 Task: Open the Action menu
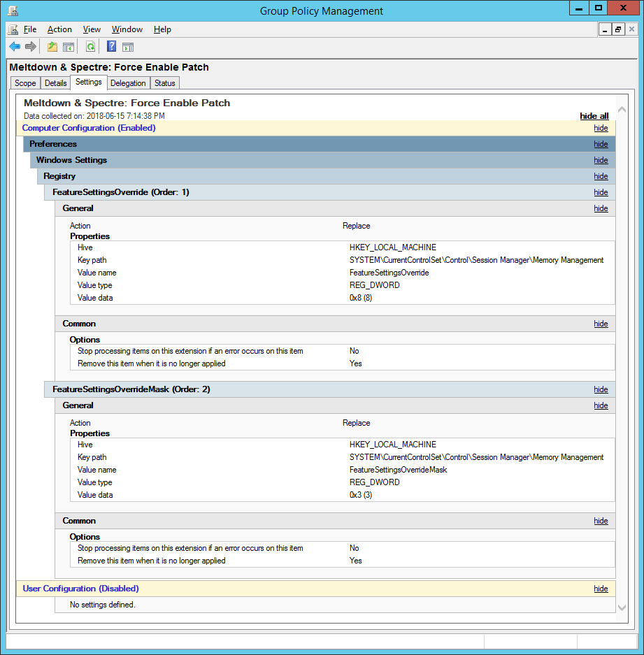click(59, 29)
